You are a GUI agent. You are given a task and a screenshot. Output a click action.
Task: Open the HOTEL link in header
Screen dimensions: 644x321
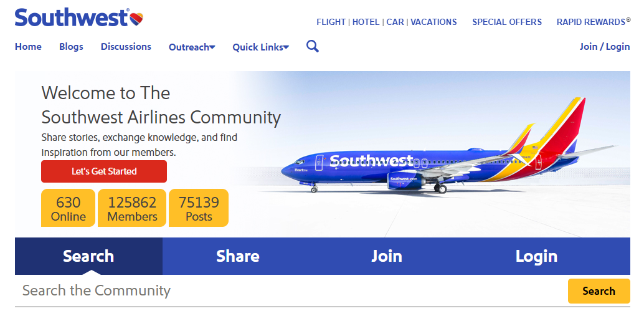366,22
